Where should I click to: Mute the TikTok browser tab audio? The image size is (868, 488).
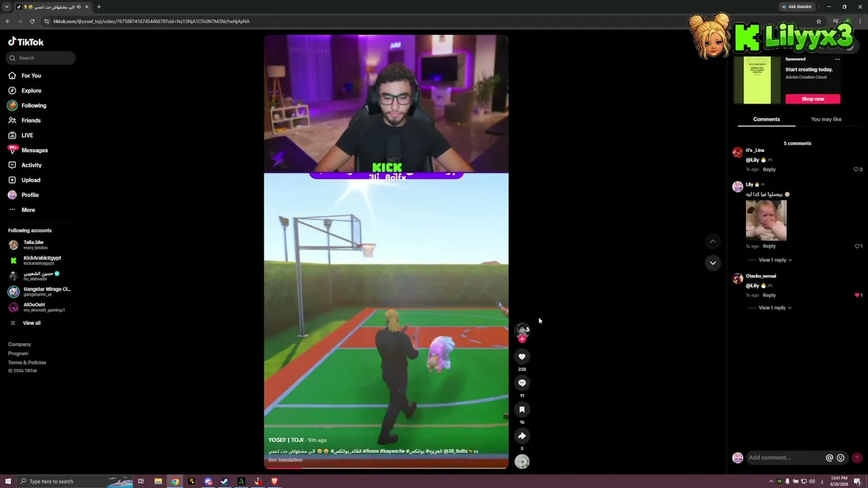point(79,7)
